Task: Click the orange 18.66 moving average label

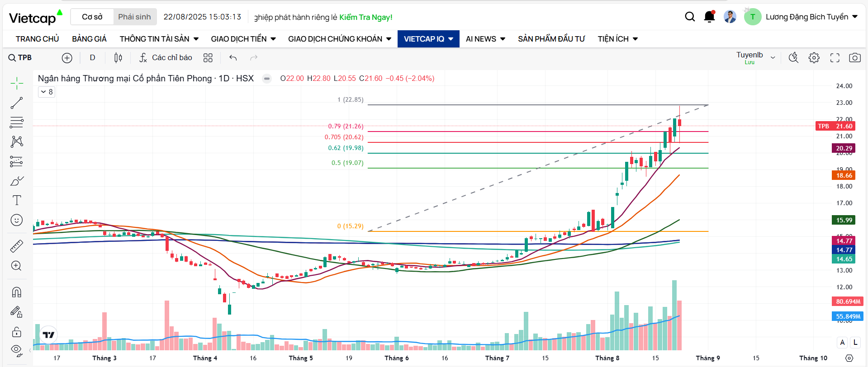Action: click(x=844, y=175)
